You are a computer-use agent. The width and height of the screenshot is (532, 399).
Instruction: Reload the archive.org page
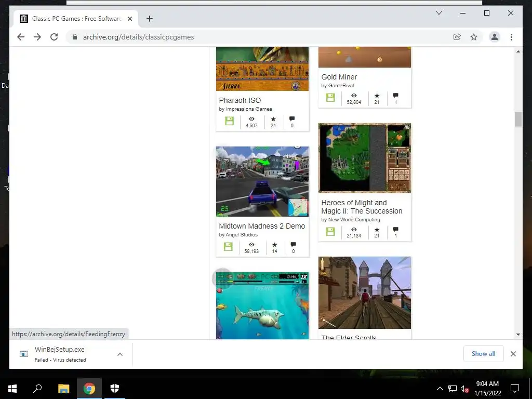pyautogui.click(x=54, y=37)
